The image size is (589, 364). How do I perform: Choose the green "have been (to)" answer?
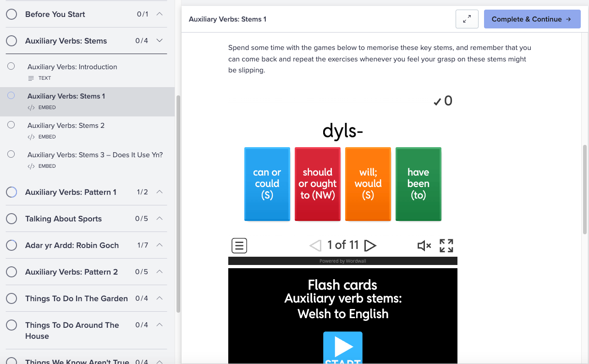pyautogui.click(x=418, y=184)
